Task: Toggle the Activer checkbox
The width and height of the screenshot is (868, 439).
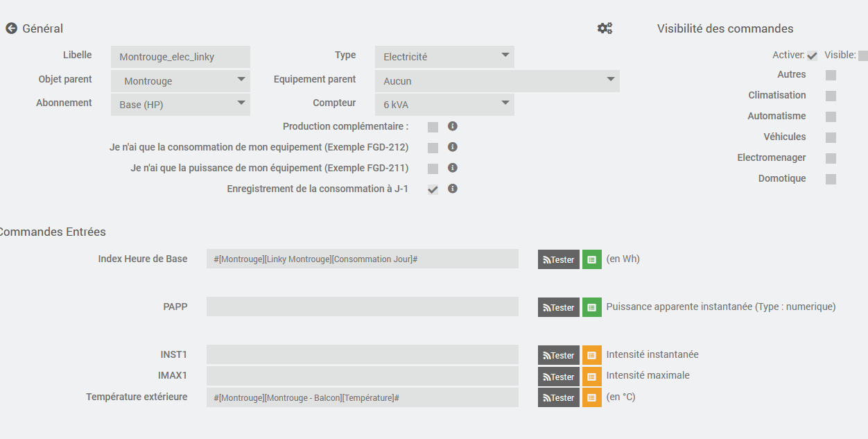Action: click(x=812, y=55)
